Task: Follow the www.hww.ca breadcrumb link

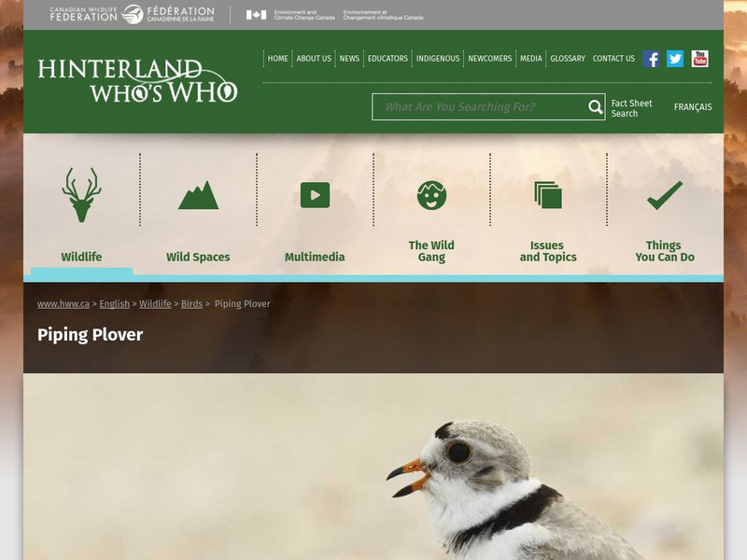Action: tap(63, 304)
